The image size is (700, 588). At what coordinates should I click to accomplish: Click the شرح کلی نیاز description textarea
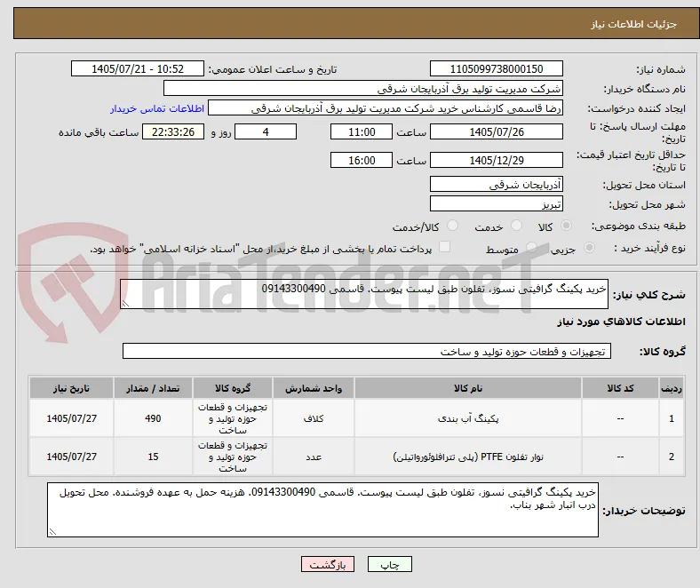click(x=364, y=294)
